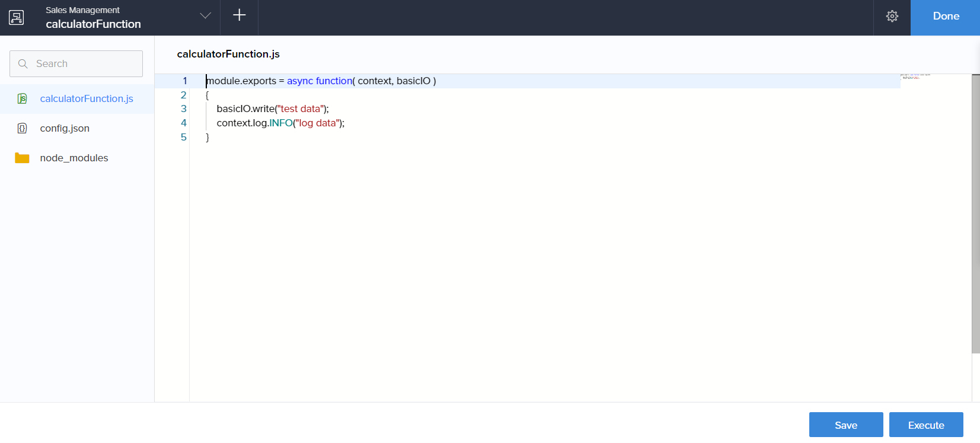Click the function app icon in header
Image resolution: width=980 pixels, height=443 pixels.
(x=17, y=18)
